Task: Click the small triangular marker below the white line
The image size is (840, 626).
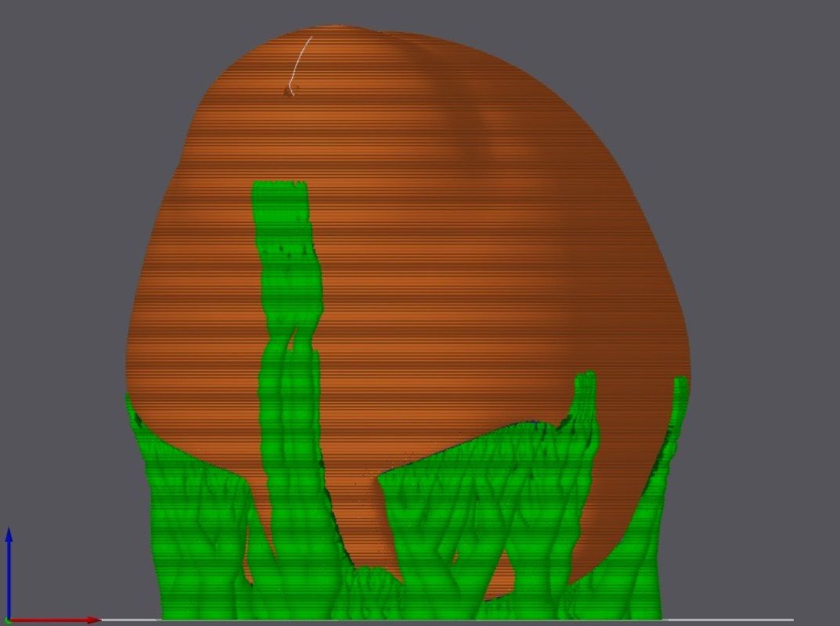Action: click(288, 92)
